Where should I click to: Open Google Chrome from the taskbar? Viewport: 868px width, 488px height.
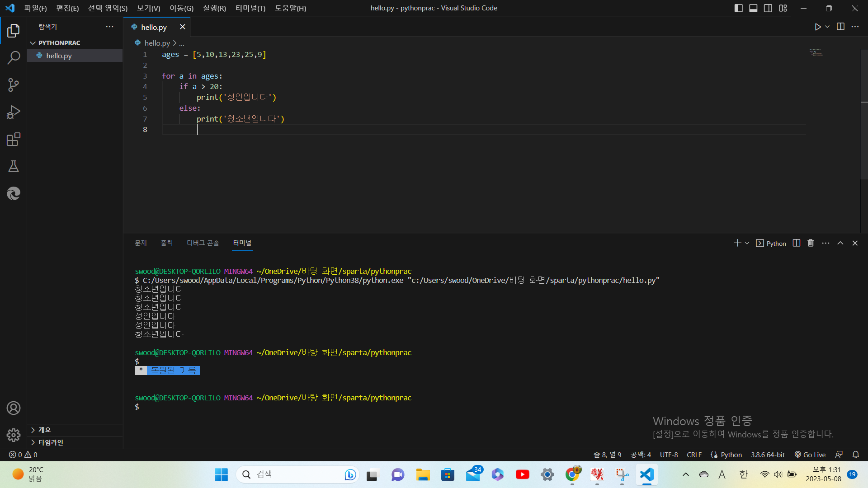tap(572, 474)
